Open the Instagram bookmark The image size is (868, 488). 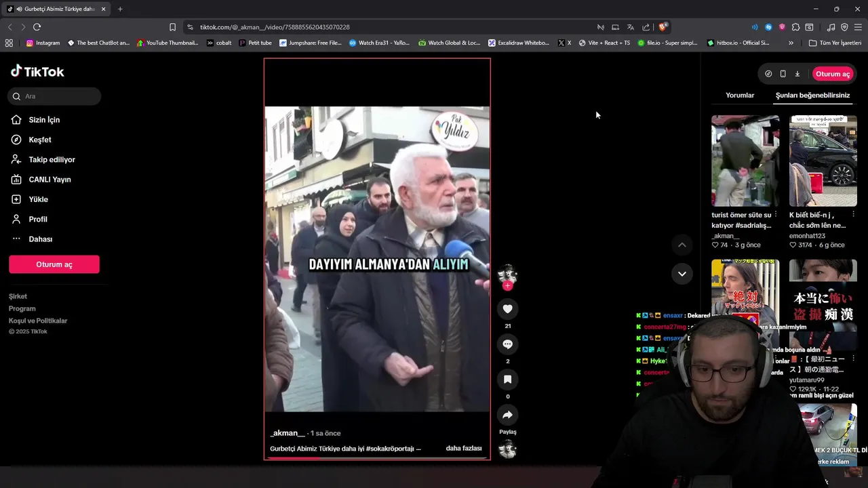pyautogui.click(x=43, y=43)
